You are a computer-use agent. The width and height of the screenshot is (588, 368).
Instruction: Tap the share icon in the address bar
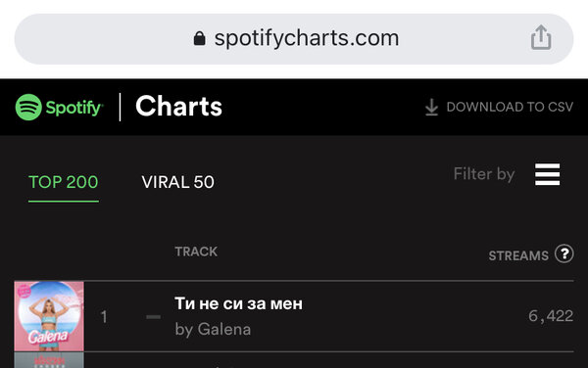tap(541, 37)
